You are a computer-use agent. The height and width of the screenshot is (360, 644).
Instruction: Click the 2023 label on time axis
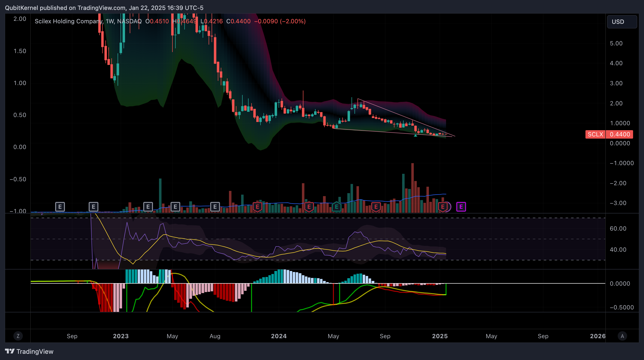tap(121, 336)
